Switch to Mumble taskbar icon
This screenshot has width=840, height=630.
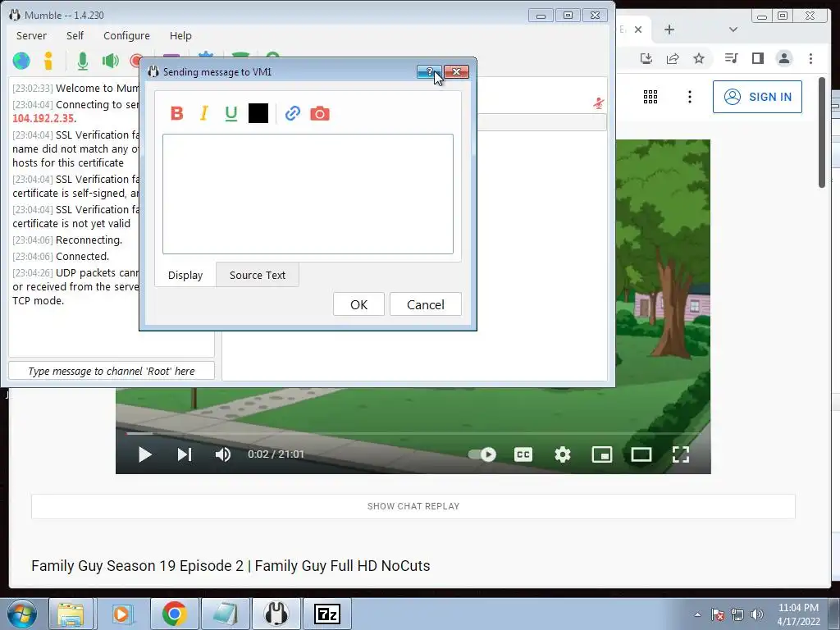[x=276, y=614]
